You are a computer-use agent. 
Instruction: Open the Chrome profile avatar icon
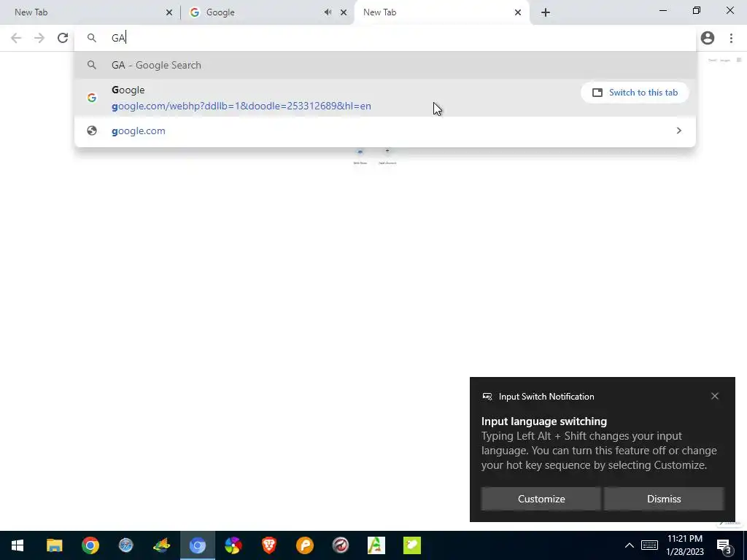click(708, 38)
